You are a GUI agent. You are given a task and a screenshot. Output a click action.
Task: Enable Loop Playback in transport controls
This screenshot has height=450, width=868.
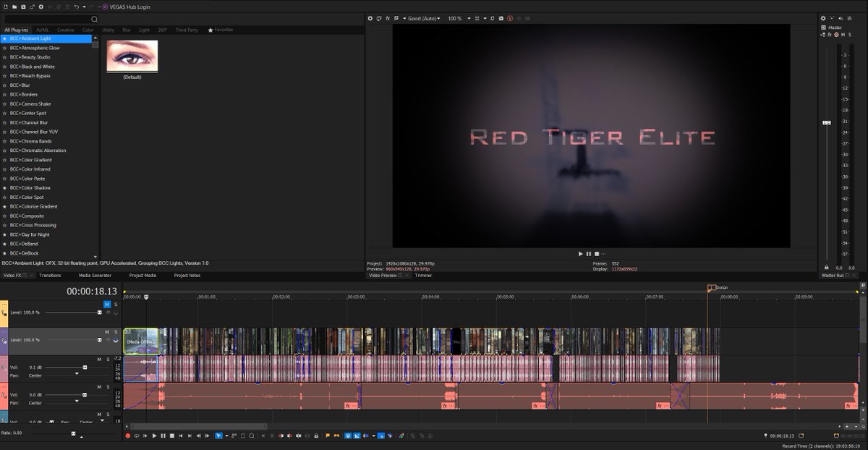(x=137, y=436)
